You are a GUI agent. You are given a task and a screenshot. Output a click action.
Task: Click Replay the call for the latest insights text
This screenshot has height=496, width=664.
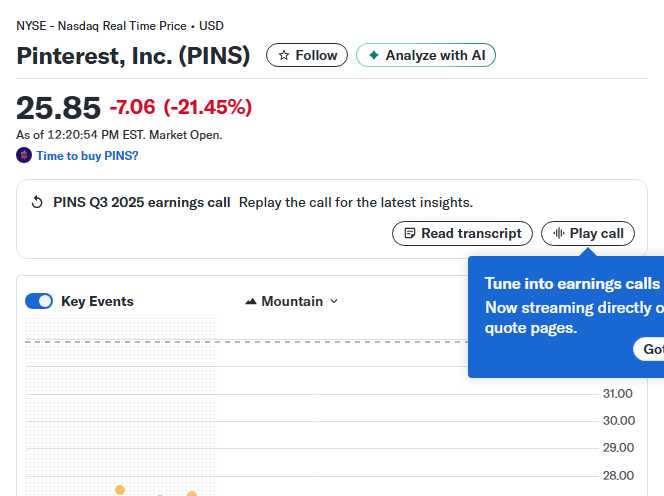click(x=356, y=202)
